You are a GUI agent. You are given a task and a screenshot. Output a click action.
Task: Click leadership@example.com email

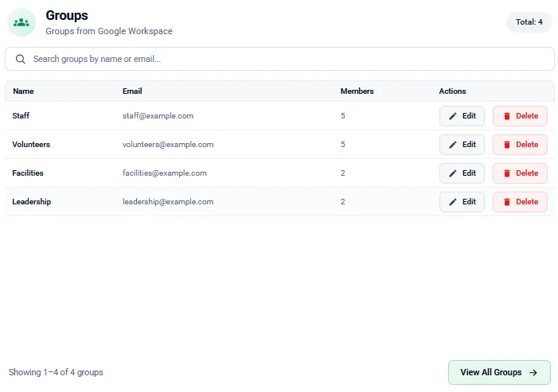[168, 202]
